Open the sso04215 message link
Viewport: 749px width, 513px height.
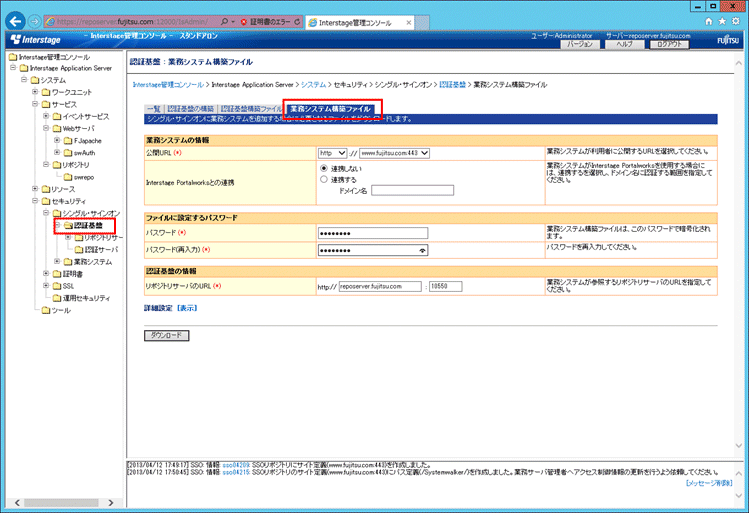pyautogui.click(x=236, y=472)
